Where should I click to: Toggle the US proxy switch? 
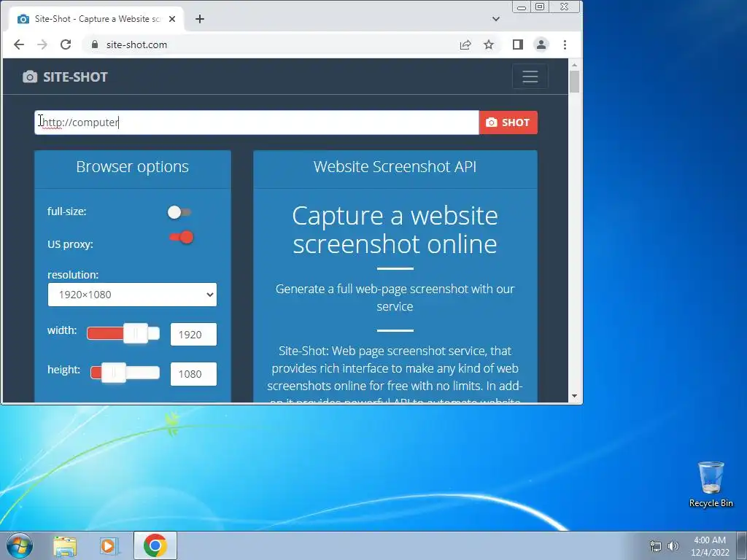point(182,237)
